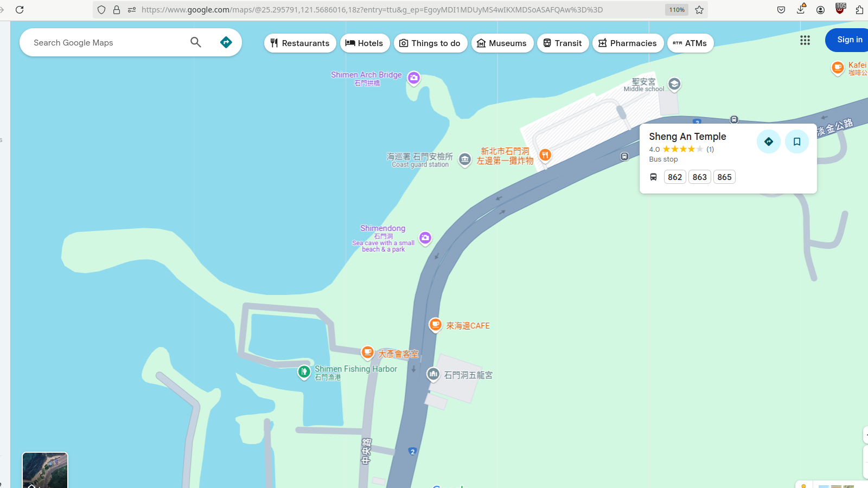Filter map by Restaurants
Image resolution: width=868 pixels, height=488 pixels.
pos(300,43)
